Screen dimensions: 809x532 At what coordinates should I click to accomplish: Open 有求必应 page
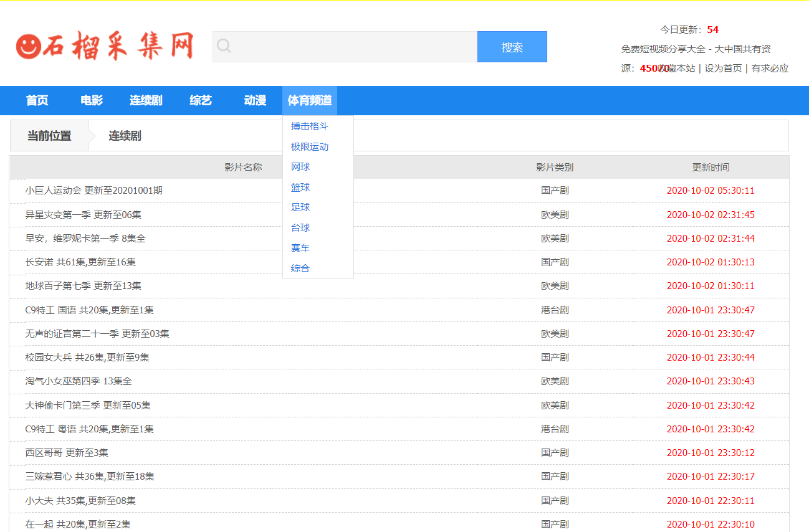pyautogui.click(x=768, y=69)
